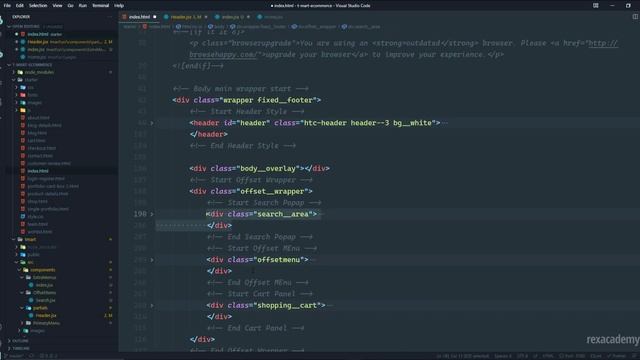Click the fonts folder icon in starter

(x=23, y=95)
